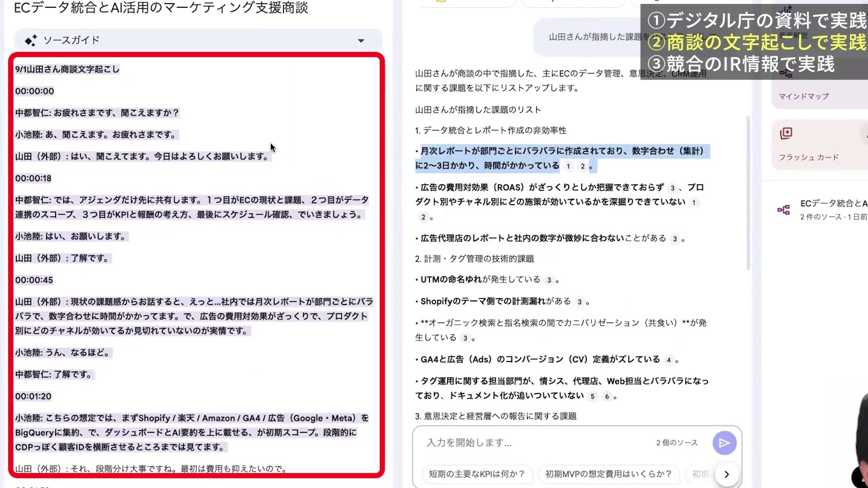Open citation 2 after 時間がかかっている
The image size is (868, 488).
(x=583, y=166)
